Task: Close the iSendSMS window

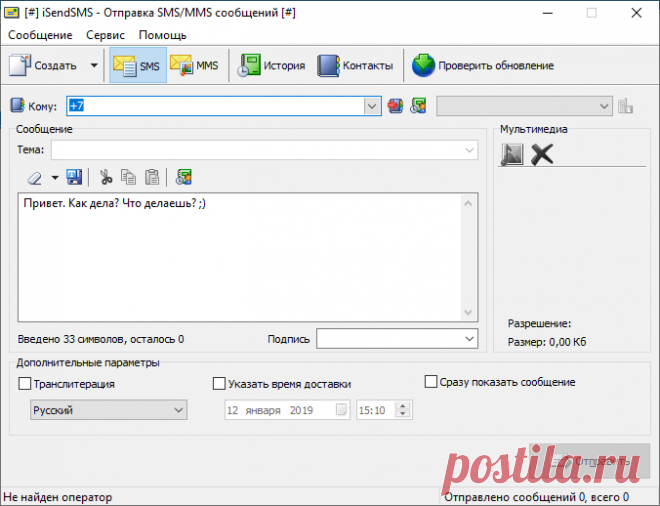Action: [636, 13]
